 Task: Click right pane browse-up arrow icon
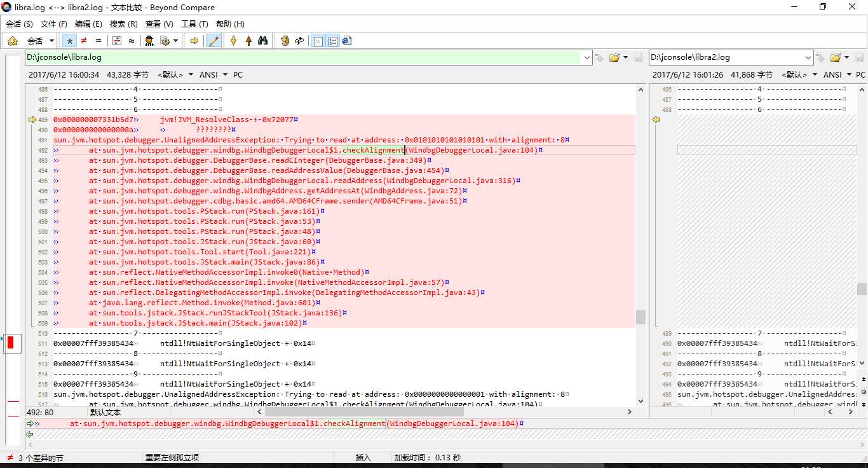point(821,57)
